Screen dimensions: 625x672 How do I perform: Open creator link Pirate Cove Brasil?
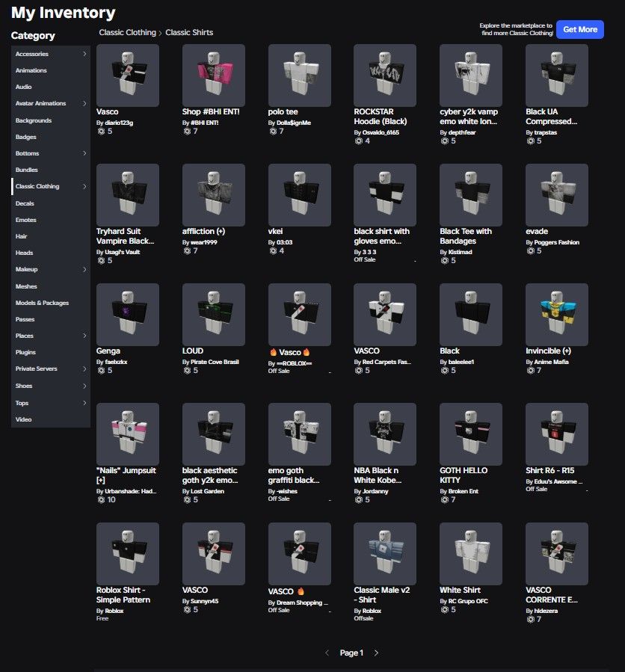(215, 362)
